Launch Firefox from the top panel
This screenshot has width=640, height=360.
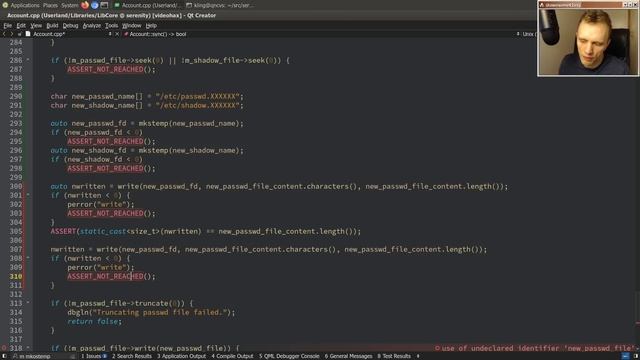click(x=85, y=5)
